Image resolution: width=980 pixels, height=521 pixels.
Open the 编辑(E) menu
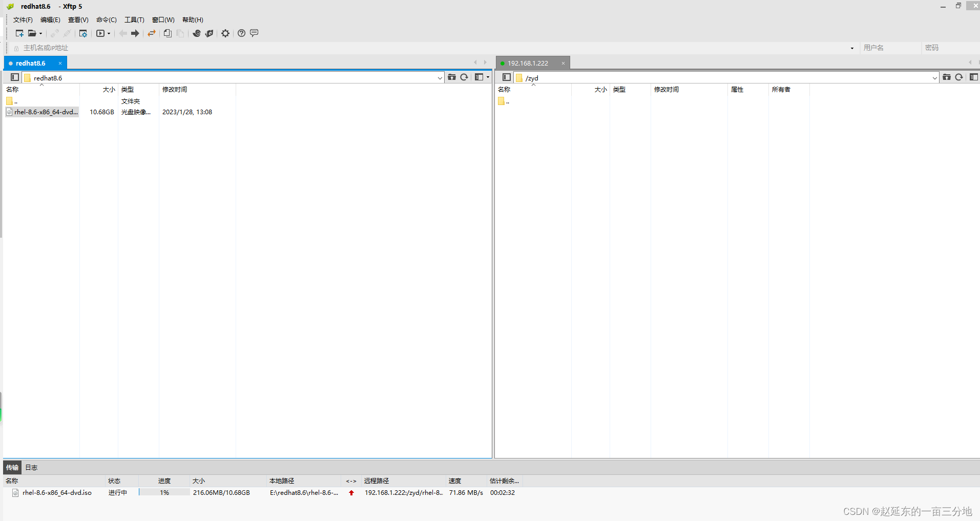[x=50, y=20]
